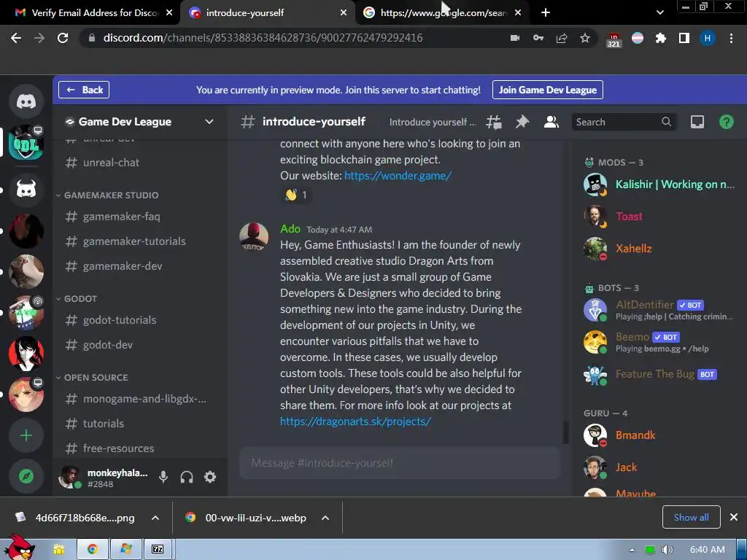Click the share page icon
Image resolution: width=747 pixels, height=560 pixels.
(562, 38)
